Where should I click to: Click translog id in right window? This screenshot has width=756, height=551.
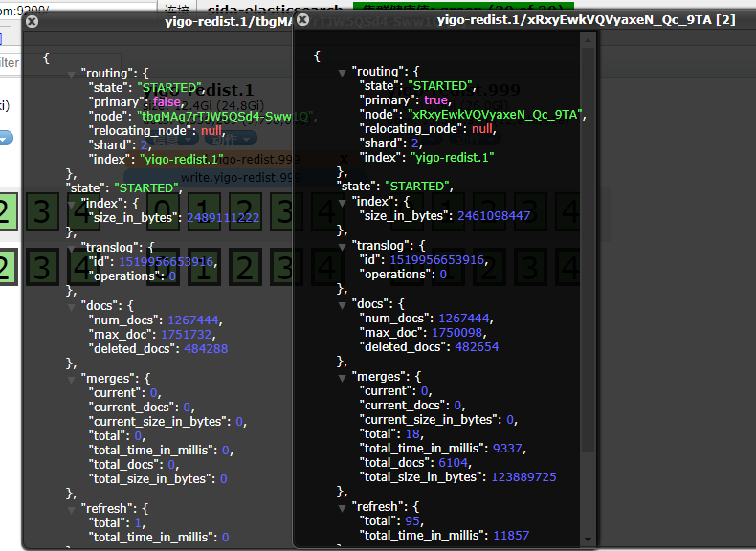[x=436, y=260]
